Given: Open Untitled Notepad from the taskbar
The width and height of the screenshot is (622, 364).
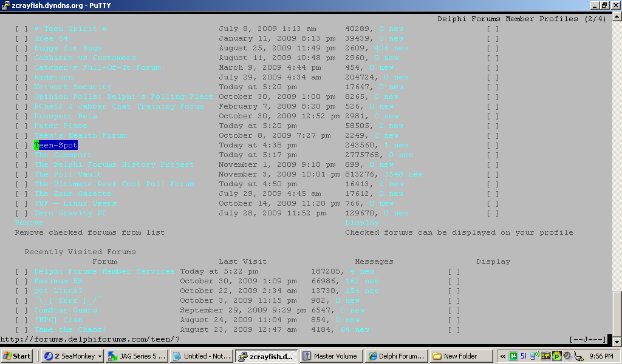Looking at the screenshot, I should 201,356.
